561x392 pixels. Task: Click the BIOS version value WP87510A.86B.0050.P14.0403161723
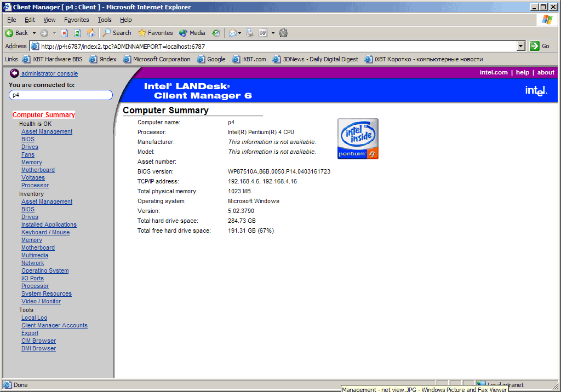pos(279,172)
